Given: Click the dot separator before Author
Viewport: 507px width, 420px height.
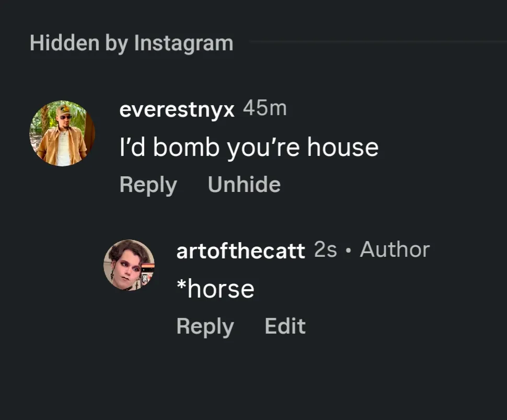Looking at the screenshot, I should pyautogui.click(x=348, y=251).
